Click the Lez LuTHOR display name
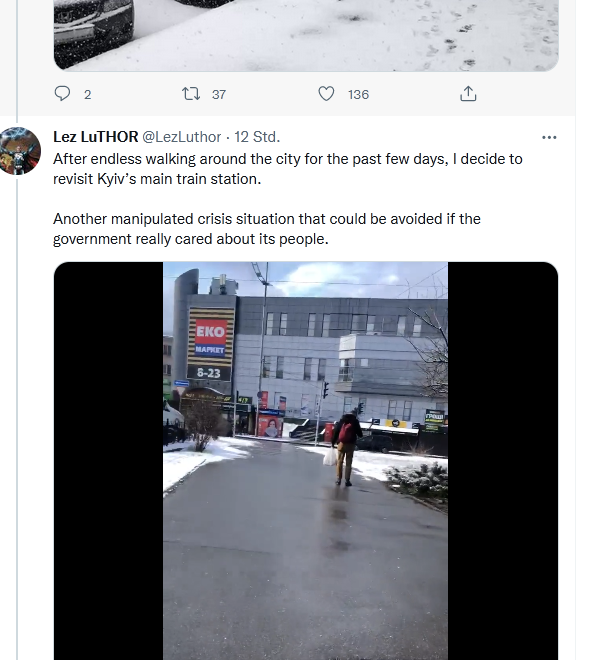The height and width of the screenshot is (660, 602). pos(96,137)
